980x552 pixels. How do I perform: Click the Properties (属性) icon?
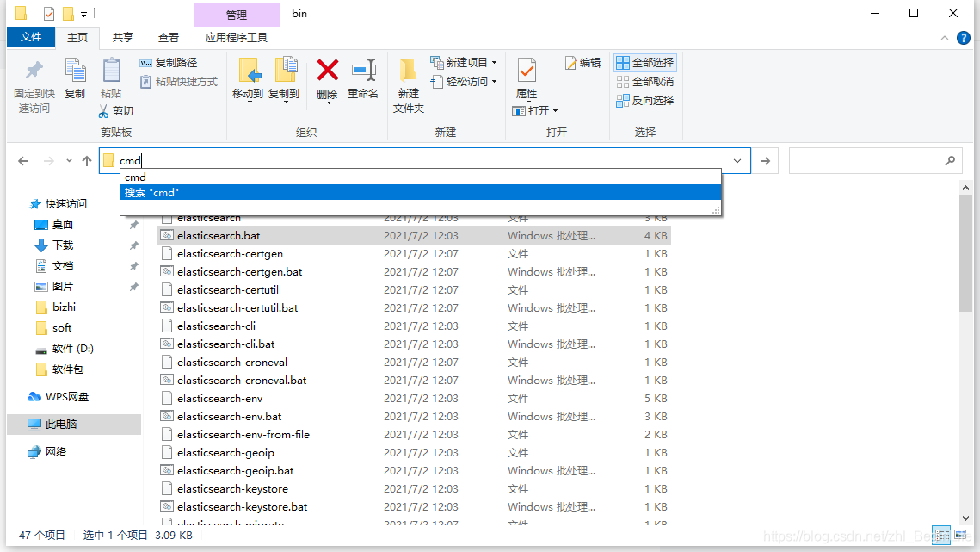(x=527, y=71)
